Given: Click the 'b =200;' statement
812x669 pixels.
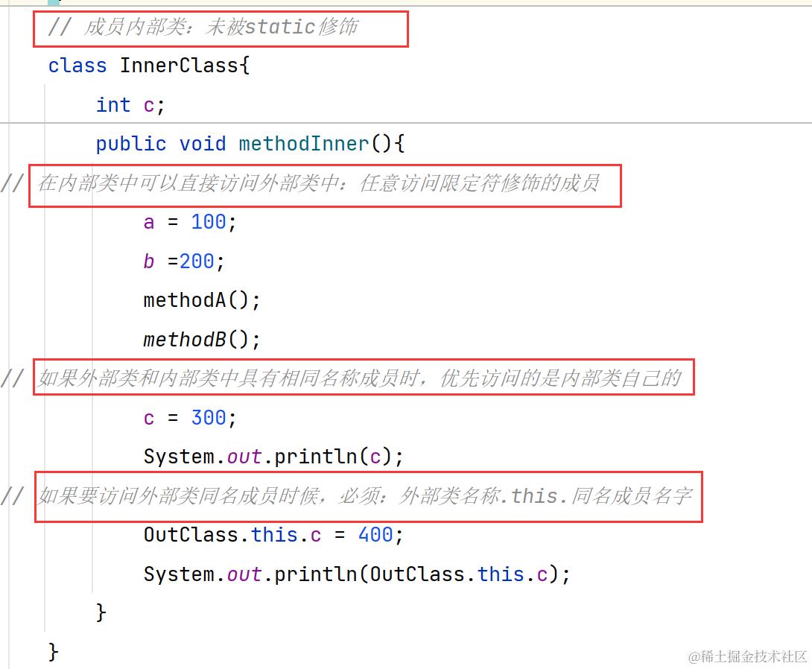Looking at the screenshot, I should coord(184,261).
